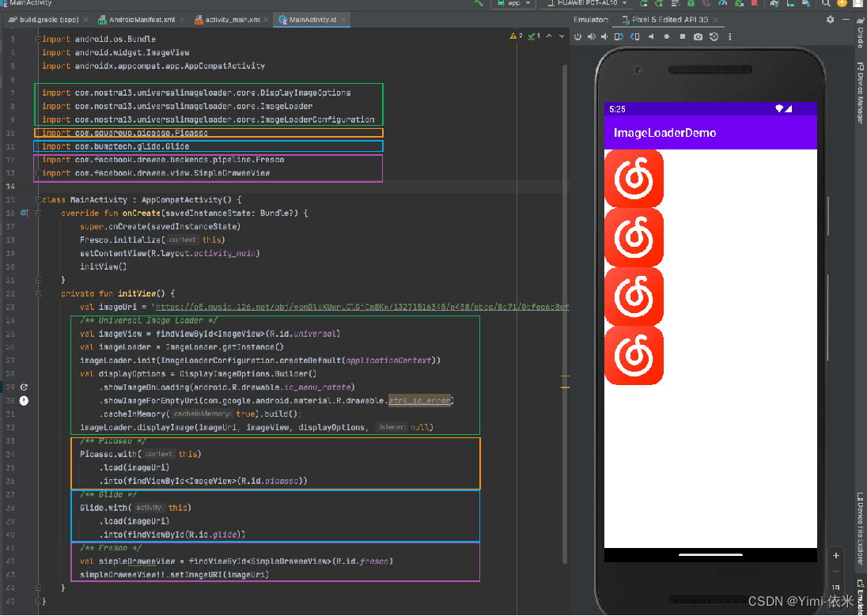Open the Gradle side tool window

point(860,33)
